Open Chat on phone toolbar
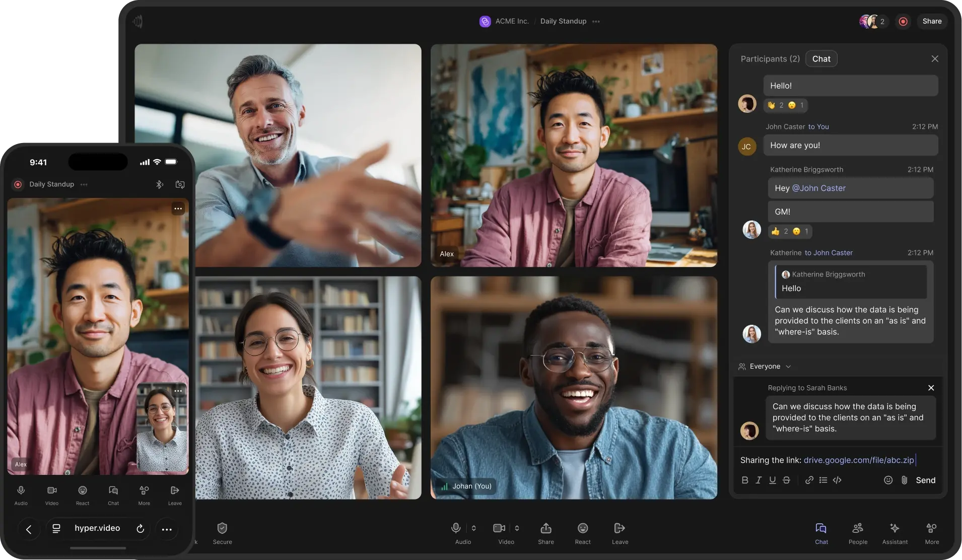 pyautogui.click(x=113, y=495)
